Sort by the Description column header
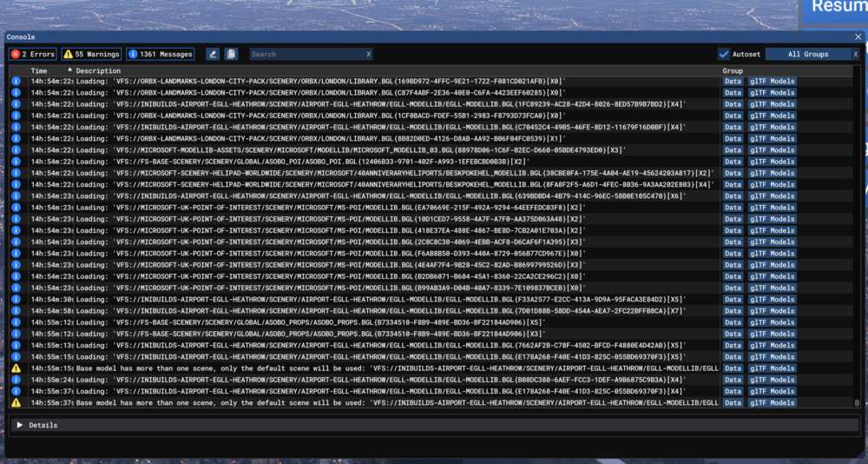868x464 pixels. (98, 70)
